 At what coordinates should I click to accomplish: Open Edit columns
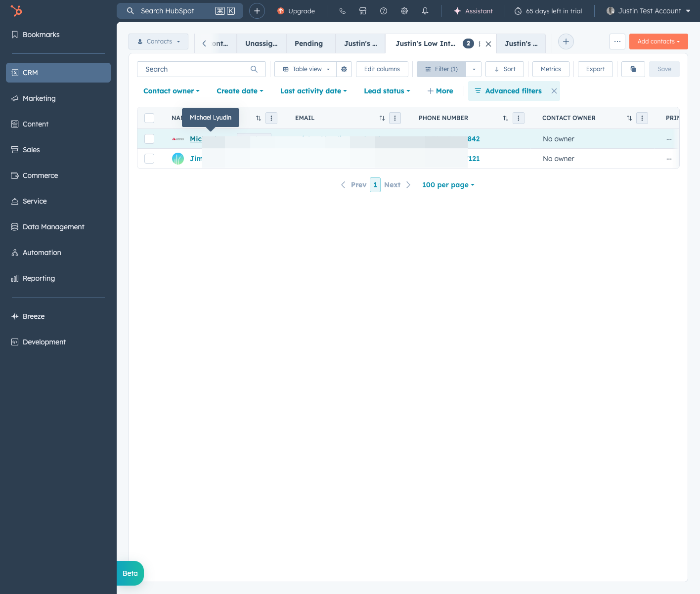tap(382, 69)
